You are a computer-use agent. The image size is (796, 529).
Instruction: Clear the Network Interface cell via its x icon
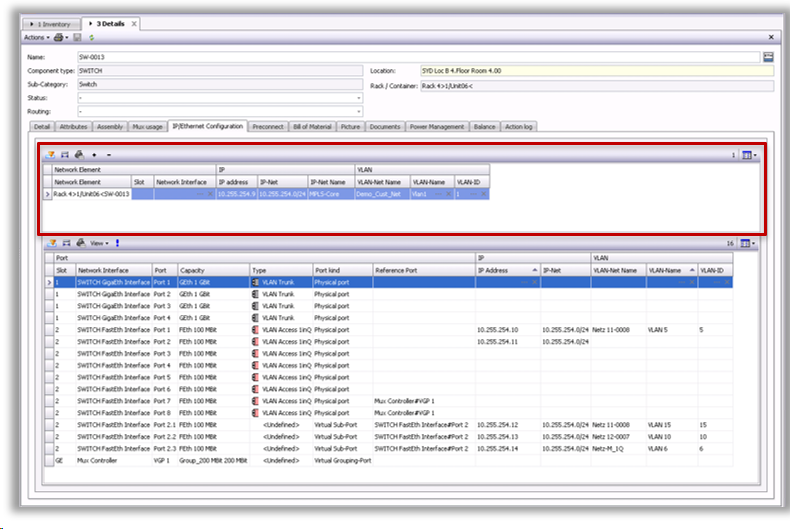pos(210,194)
